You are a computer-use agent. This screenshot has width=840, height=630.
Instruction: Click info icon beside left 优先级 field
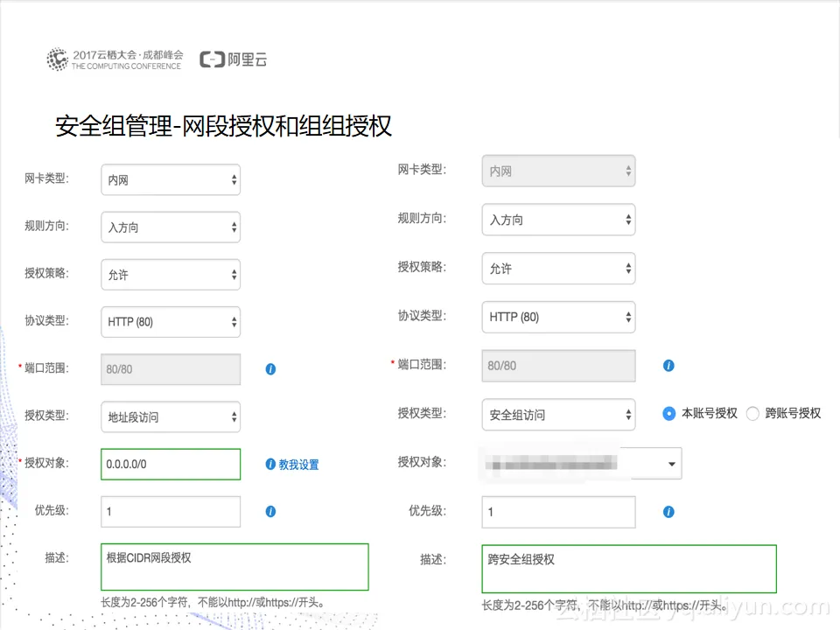270,511
